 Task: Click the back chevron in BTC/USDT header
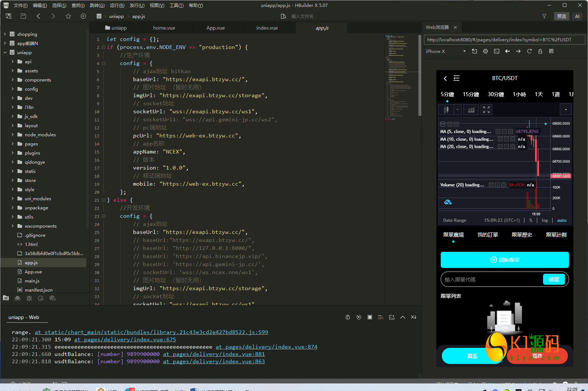click(x=445, y=78)
